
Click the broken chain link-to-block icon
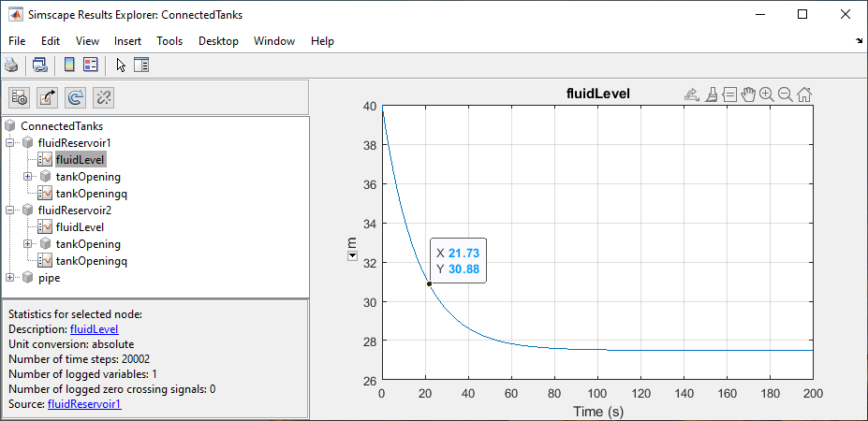pos(104,98)
